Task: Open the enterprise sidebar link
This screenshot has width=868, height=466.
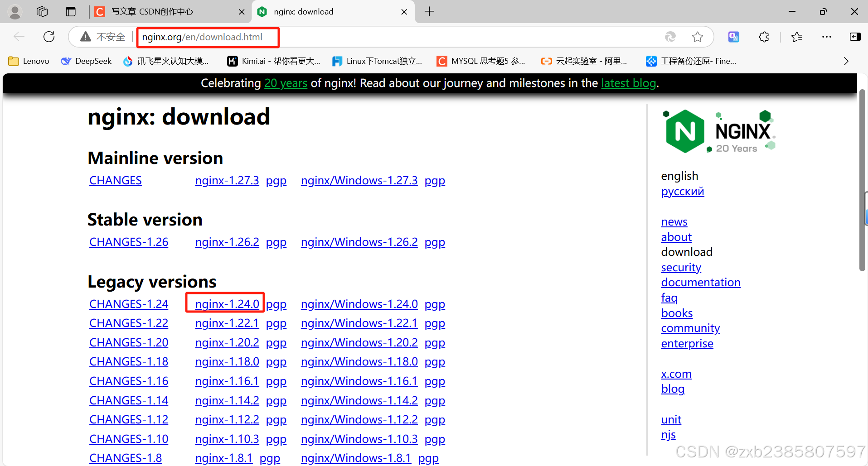Action: [x=687, y=344]
